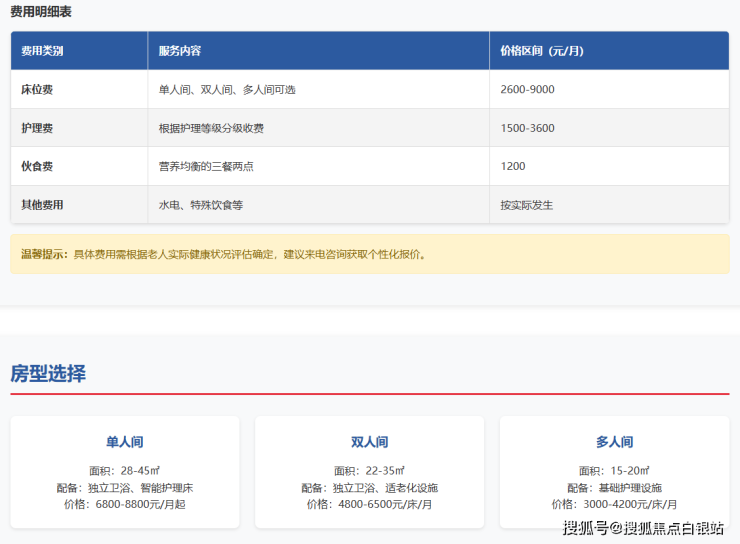Select the 其他费用 row label
This screenshot has width=740, height=544.
(42, 205)
